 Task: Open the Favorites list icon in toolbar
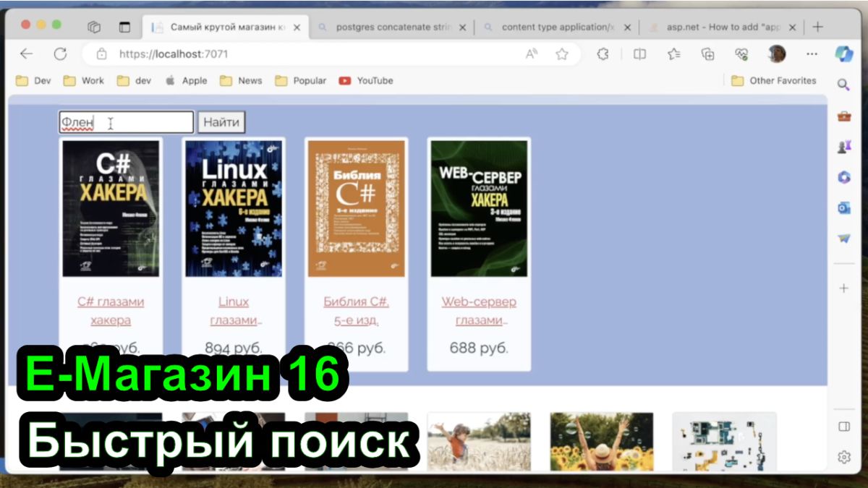point(674,53)
